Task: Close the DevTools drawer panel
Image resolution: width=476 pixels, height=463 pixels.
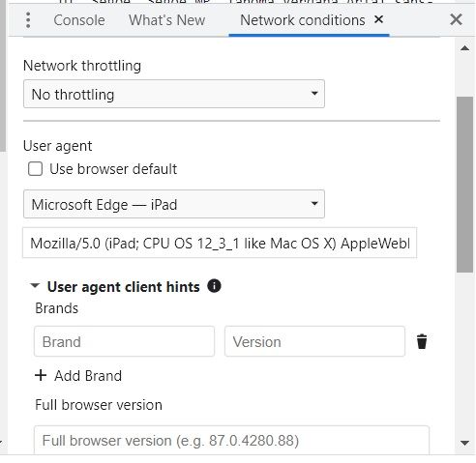Action: [456, 19]
